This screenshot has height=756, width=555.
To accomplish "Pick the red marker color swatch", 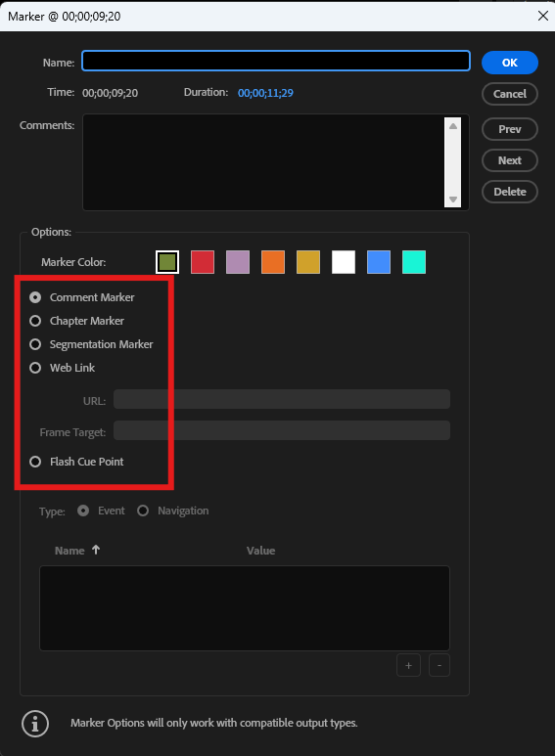I will [x=203, y=262].
